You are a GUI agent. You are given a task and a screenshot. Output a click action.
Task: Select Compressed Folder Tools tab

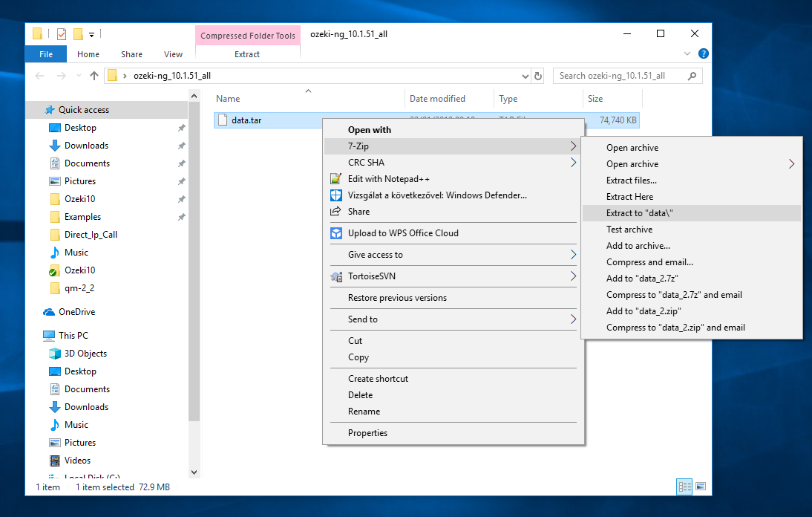click(x=248, y=35)
